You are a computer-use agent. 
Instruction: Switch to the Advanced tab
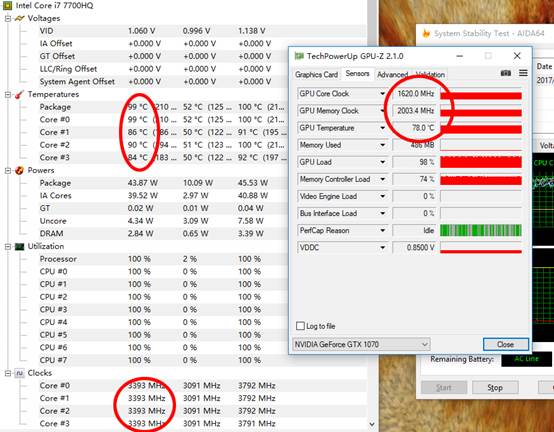tap(392, 75)
